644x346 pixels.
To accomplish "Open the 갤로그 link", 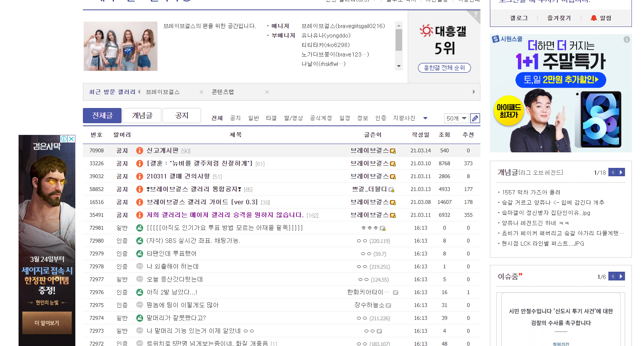I will (519, 18).
